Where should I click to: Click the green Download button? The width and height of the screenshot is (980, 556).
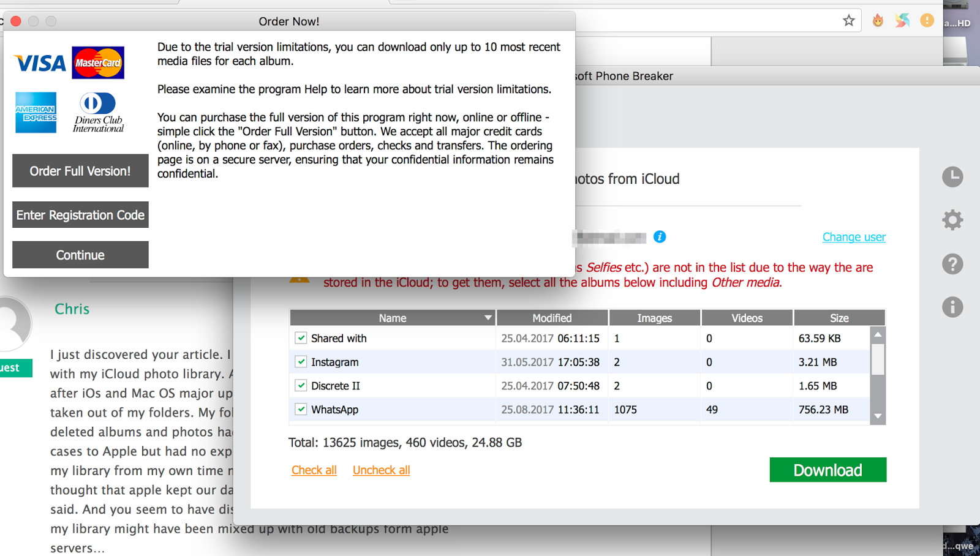tap(827, 470)
